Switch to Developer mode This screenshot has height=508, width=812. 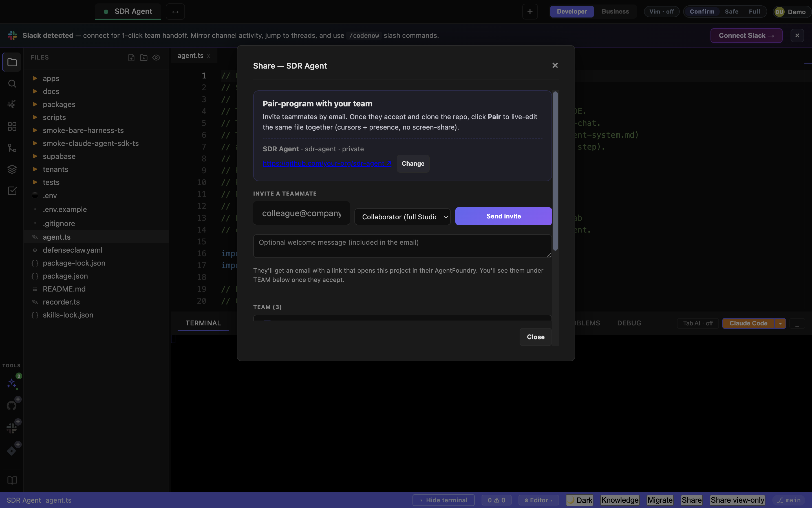point(572,11)
